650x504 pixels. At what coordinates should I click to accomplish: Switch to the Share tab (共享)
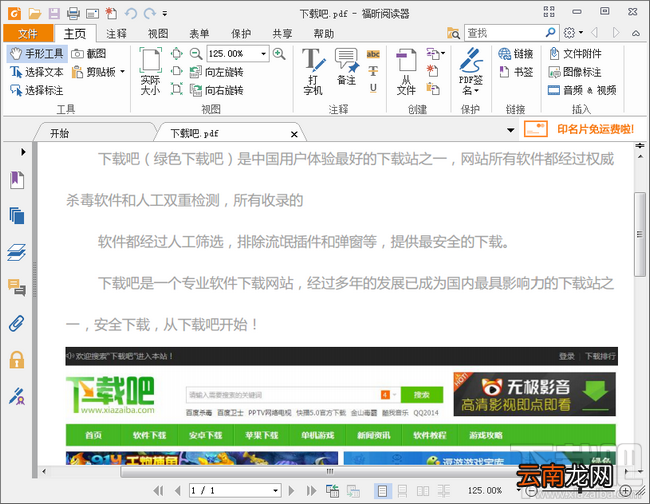coord(282,34)
